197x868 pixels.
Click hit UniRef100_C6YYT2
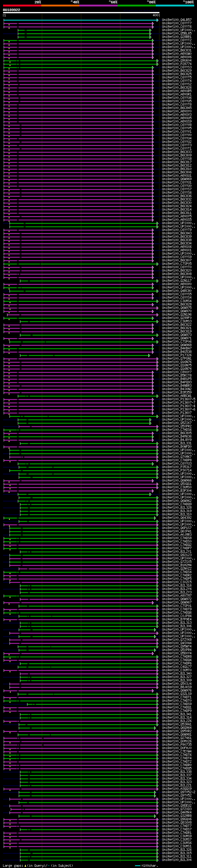pyautogui.click(x=177, y=40)
